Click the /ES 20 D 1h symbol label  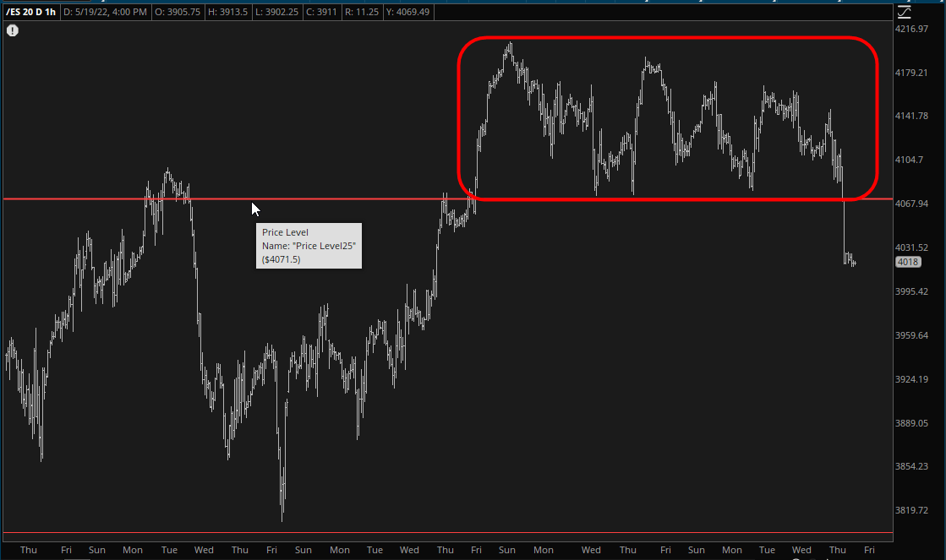(x=30, y=12)
